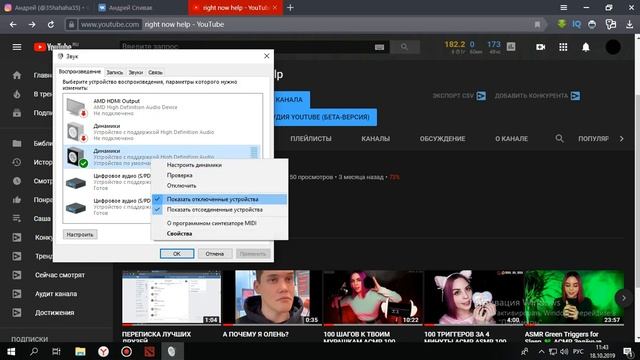
Task: Open Windows Start button
Action: click(x=11, y=351)
